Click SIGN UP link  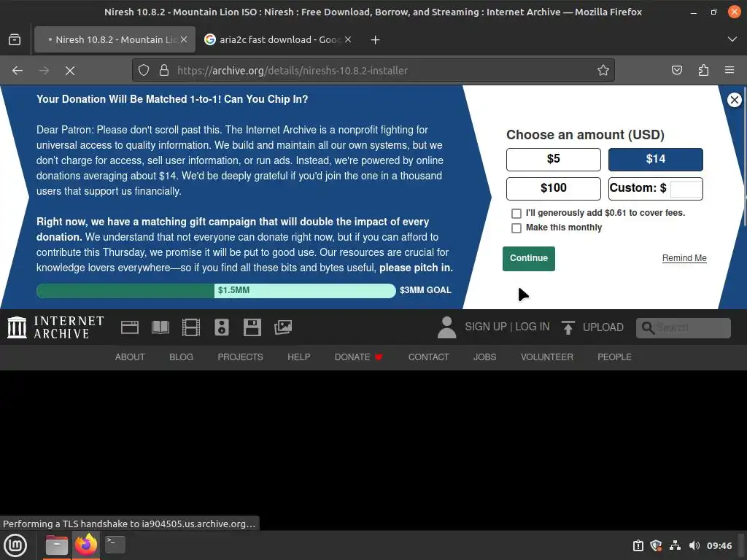click(485, 327)
